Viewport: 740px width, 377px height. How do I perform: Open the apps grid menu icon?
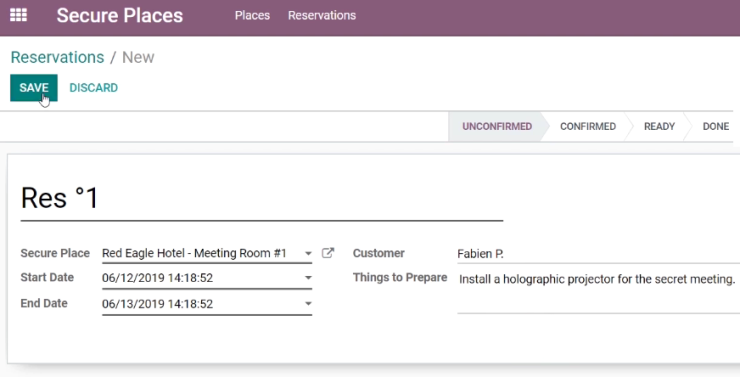pyautogui.click(x=18, y=15)
